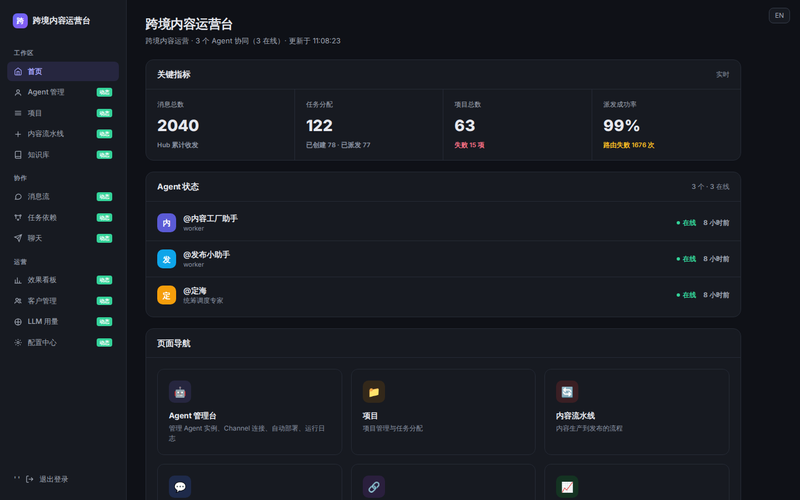
Task: Open 配置中心 settings item
Action: [63, 342]
